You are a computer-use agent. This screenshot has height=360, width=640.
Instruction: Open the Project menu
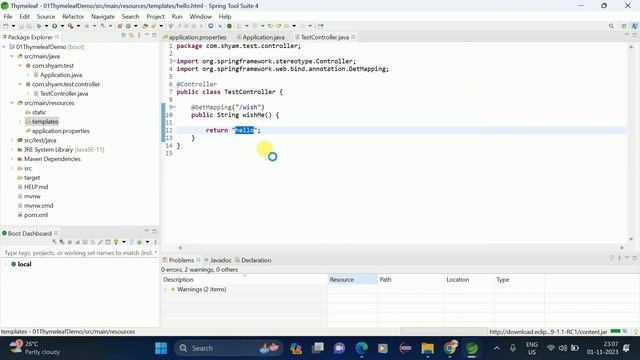(x=156, y=17)
